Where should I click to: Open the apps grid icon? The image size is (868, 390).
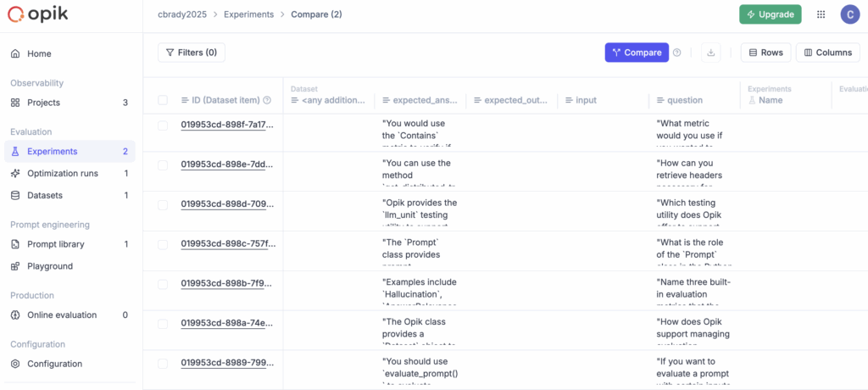click(x=820, y=14)
